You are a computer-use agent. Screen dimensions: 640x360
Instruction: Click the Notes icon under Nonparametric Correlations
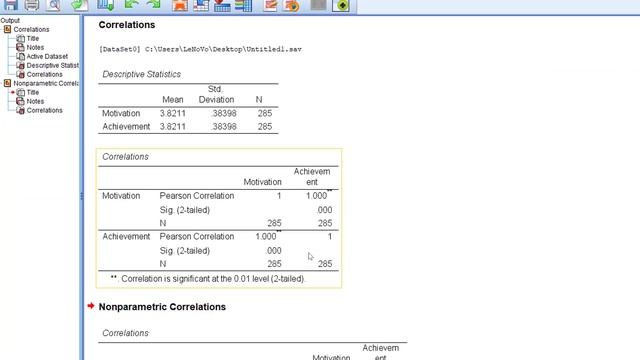20,101
